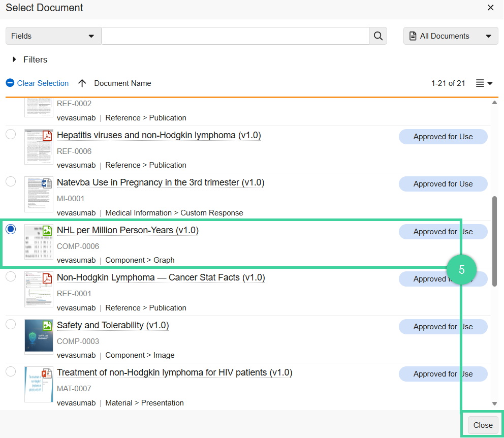This screenshot has height=438, width=504.
Task: Expand the Filters section
Action: [14, 59]
